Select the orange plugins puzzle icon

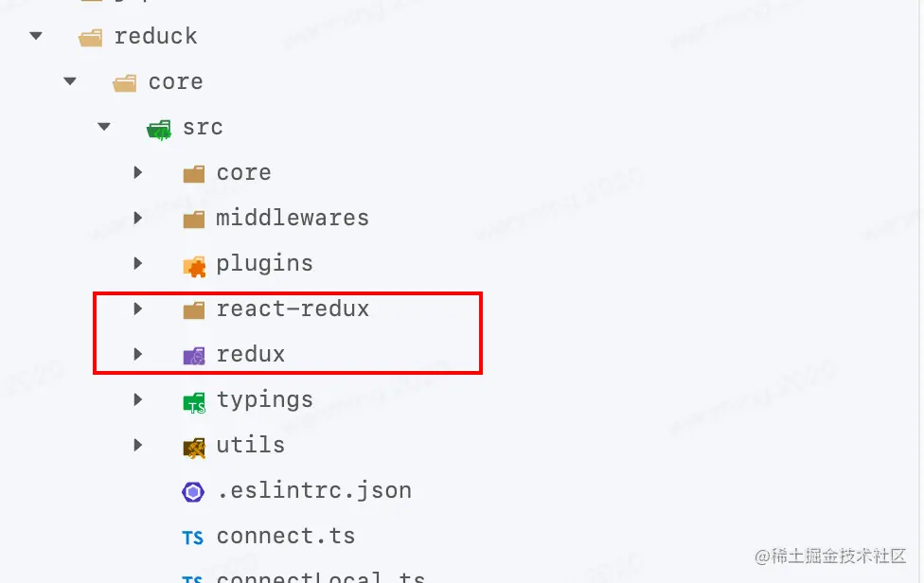pyautogui.click(x=193, y=263)
